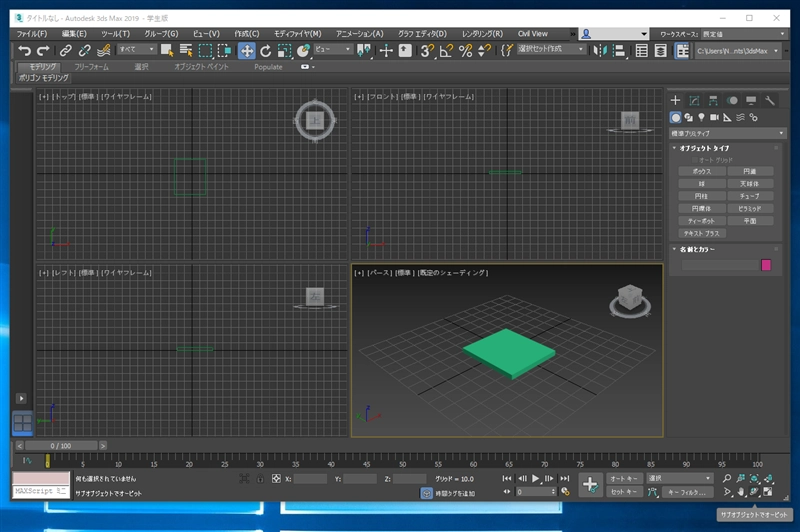The height and width of the screenshot is (532, 800).
Task: Toggle the 3D Snaps icon
Action: [427, 50]
